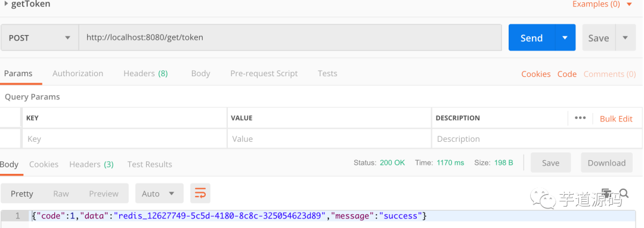Select the Raw response view
This screenshot has height=228, width=644.
[61, 193]
